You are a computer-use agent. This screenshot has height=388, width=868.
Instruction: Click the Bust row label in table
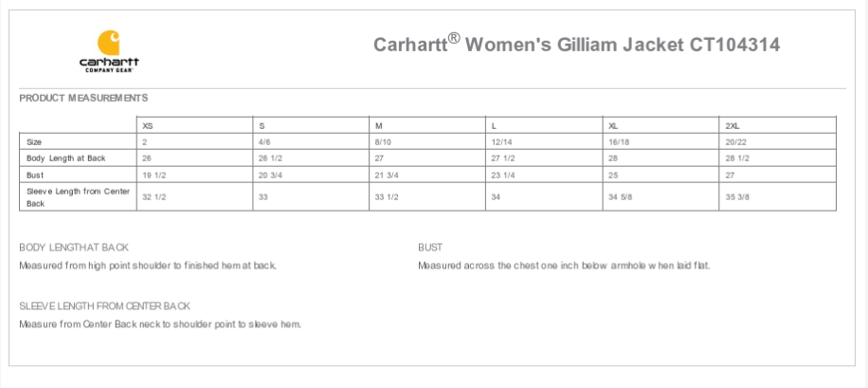click(x=36, y=175)
